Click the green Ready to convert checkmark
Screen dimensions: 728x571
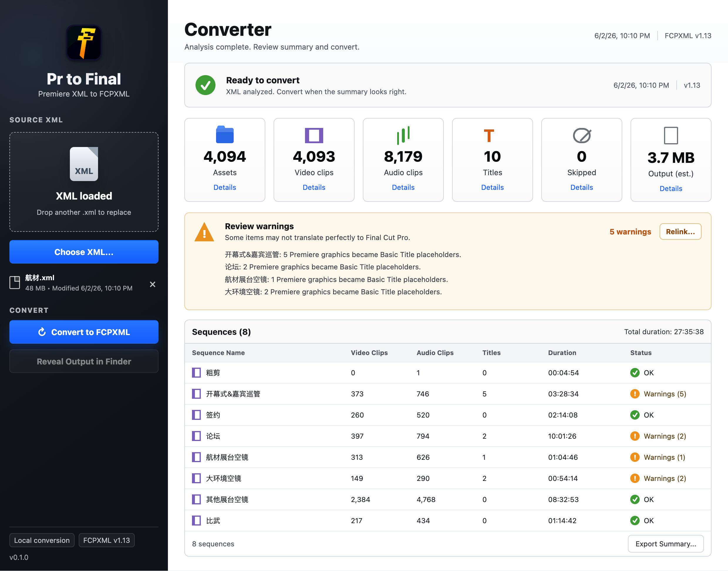tap(205, 85)
